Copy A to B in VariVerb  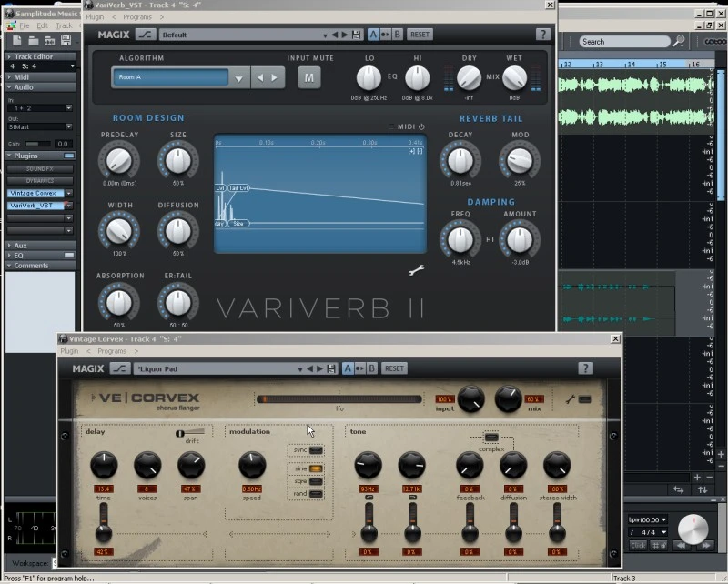pyautogui.click(x=385, y=35)
